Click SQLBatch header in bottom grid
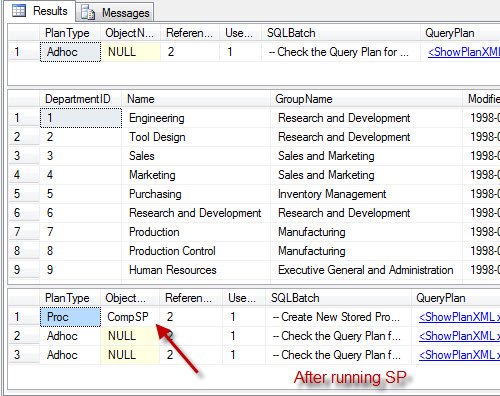This screenshot has width=500, height=396. pos(338,298)
